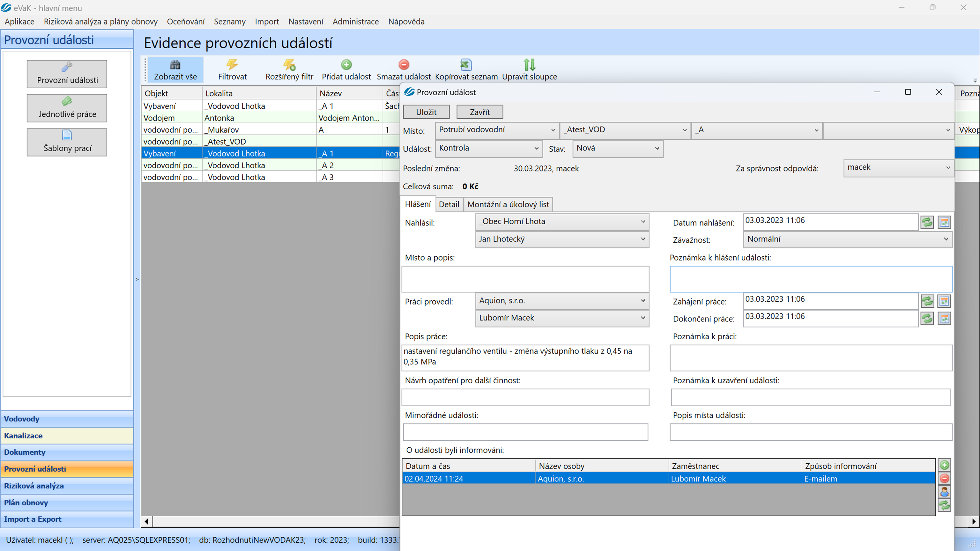This screenshot has width=980, height=551.
Task: Open Místo Potrubí vodovodní dropdown
Action: (x=497, y=130)
